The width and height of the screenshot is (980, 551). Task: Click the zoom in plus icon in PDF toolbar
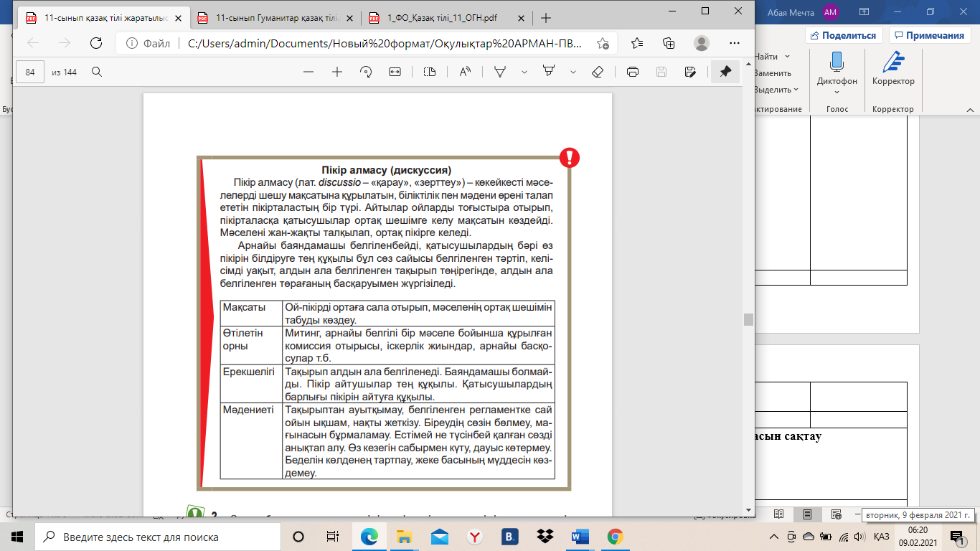[x=337, y=72]
